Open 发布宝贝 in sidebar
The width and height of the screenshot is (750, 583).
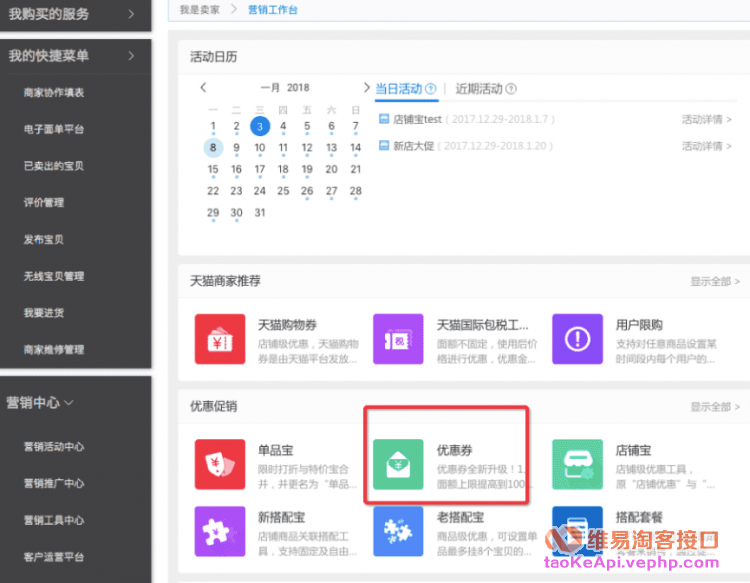coord(44,239)
